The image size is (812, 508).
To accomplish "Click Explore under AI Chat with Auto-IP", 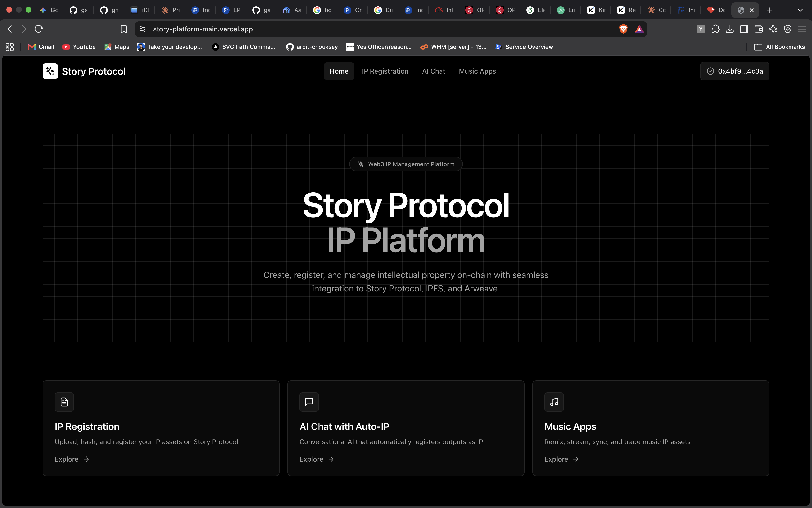I will pos(317,459).
